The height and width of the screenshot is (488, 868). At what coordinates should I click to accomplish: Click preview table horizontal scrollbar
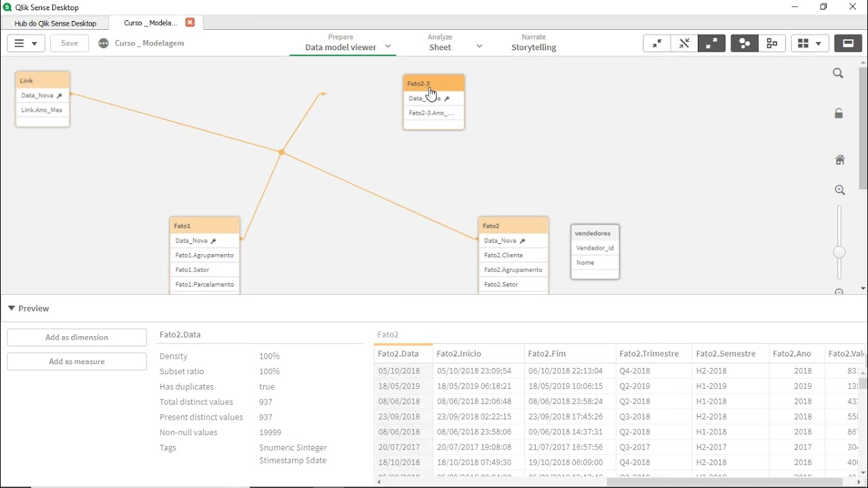click(x=724, y=482)
